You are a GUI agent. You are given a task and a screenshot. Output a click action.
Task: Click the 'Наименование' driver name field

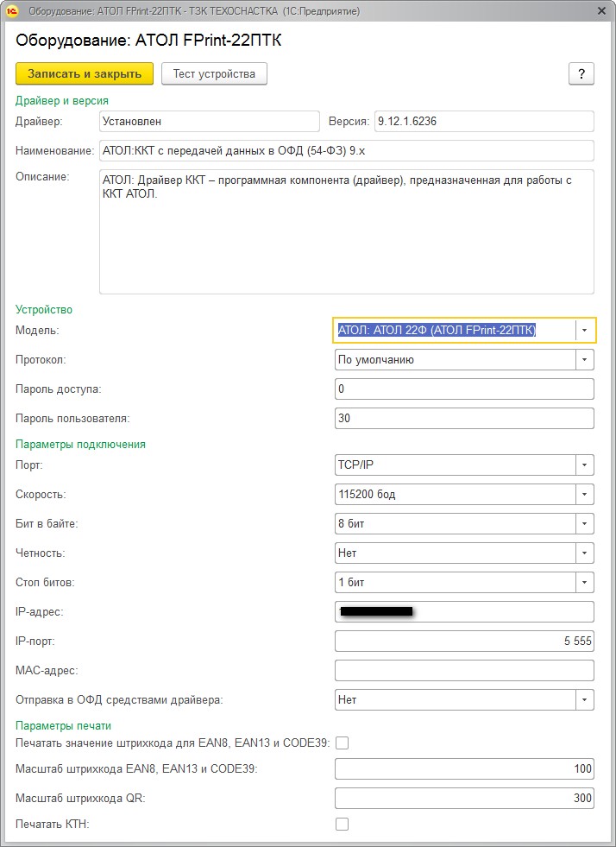pyautogui.click(x=347, y=151)
